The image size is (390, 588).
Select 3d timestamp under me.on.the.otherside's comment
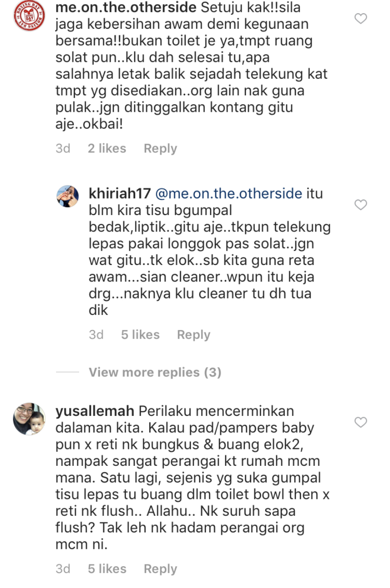click(x=63, y=149)
